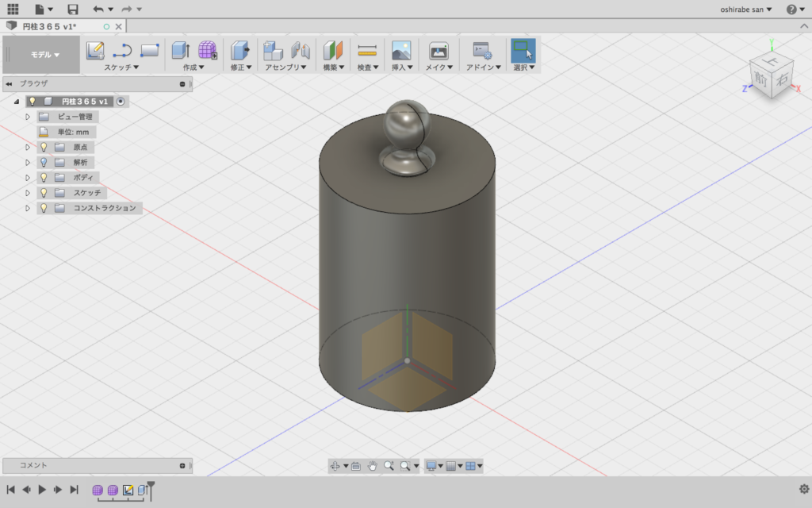The height and width of the screenshot is (508, 812).
Task: Jump timeline to end
Action: pyautogui.click(x=74, y=489)
